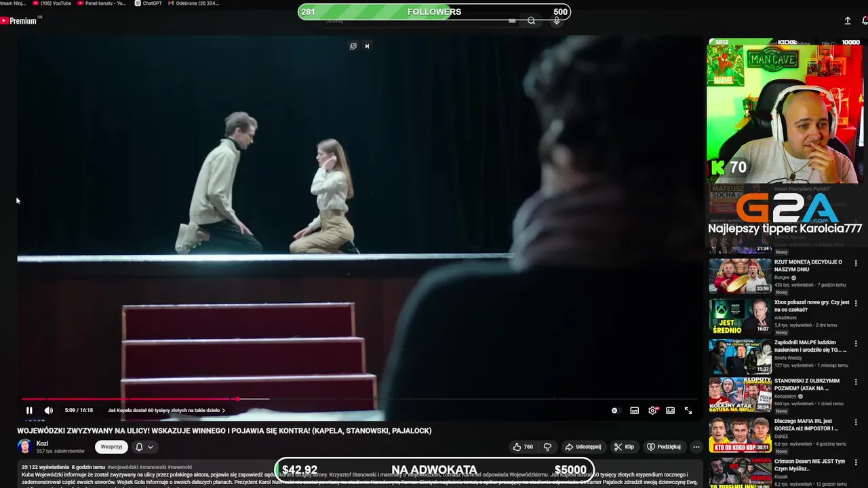Seek on the red video progress bar

359,399
